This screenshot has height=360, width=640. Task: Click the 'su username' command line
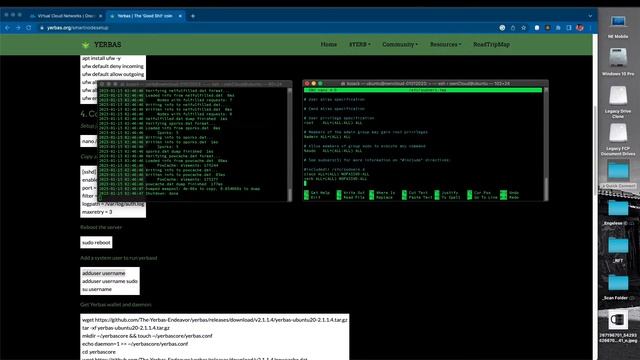[x=97, y=289]
